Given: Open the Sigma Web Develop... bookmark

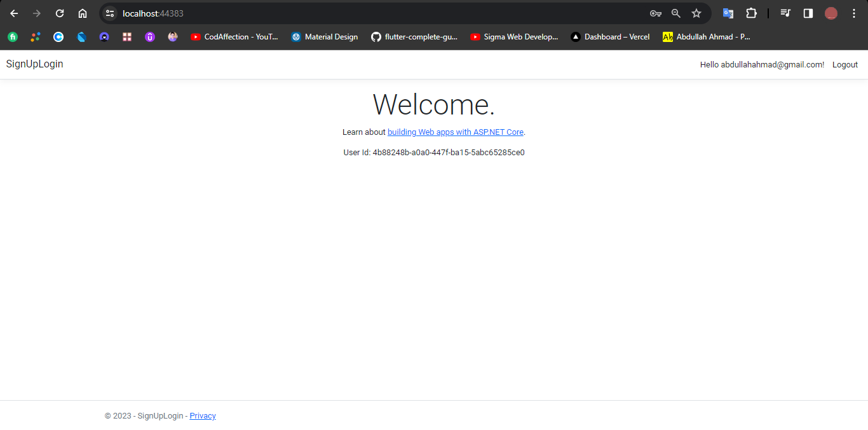Looking at the screenshot, I should pyautogui.click(x=514, y=37).
